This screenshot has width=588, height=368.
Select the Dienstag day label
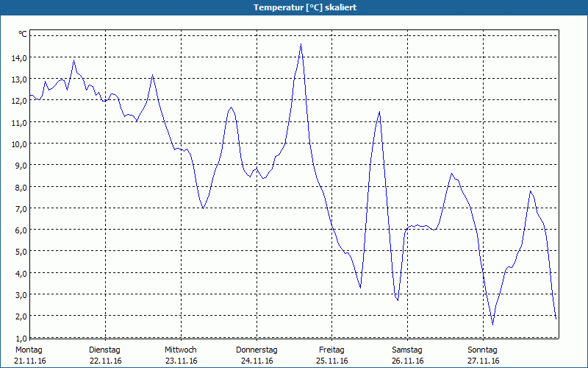104,350
